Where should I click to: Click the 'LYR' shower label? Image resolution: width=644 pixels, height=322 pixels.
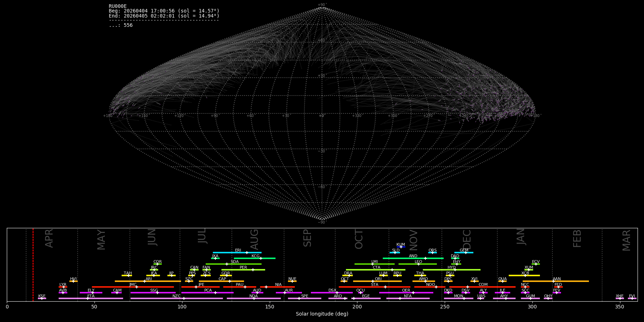pos(63,285)
